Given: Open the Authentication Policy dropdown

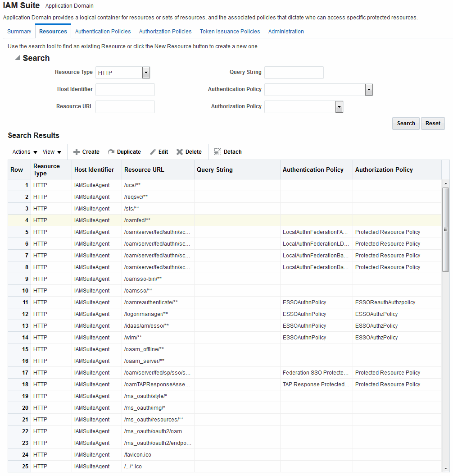Looking at the screenshot, I should click(x=369, y=90).
